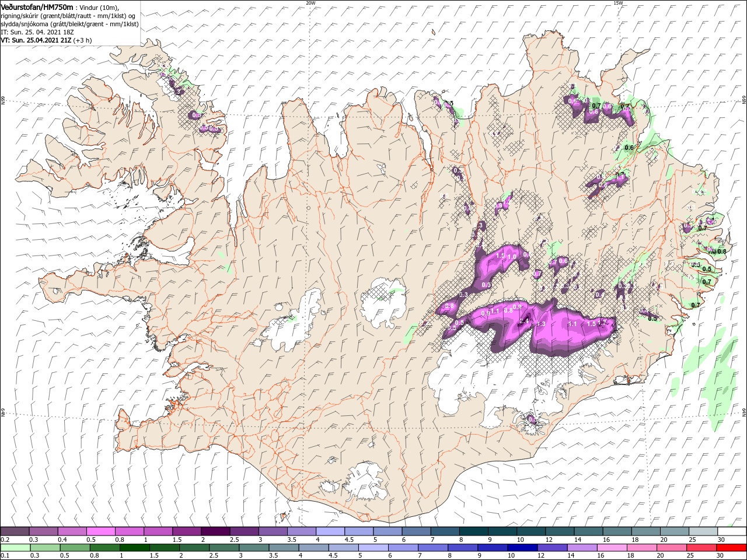Click the Veðurstofan/HM750m map title
This screenshot has height=560, width=747.
pyautogui.click(x=37, y=6)
